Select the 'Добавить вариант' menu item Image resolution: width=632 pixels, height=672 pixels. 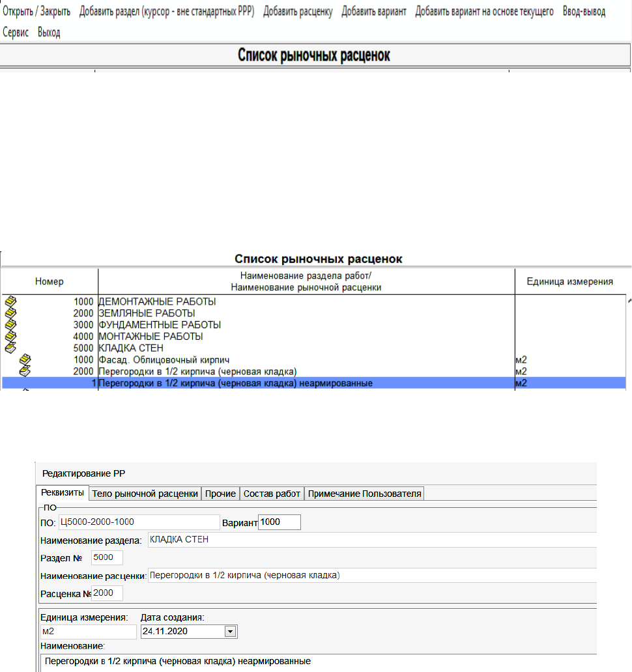(374, 11)
